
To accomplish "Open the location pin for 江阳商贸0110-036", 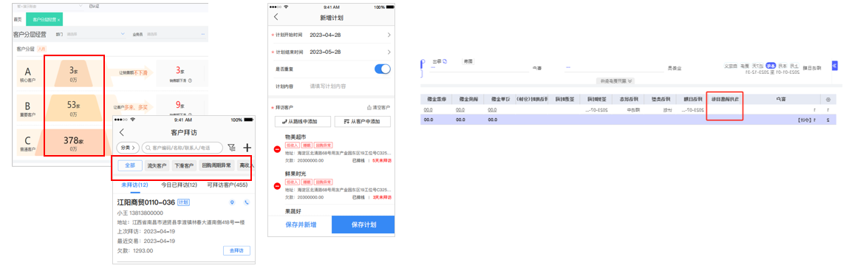I will pos(233,202).
